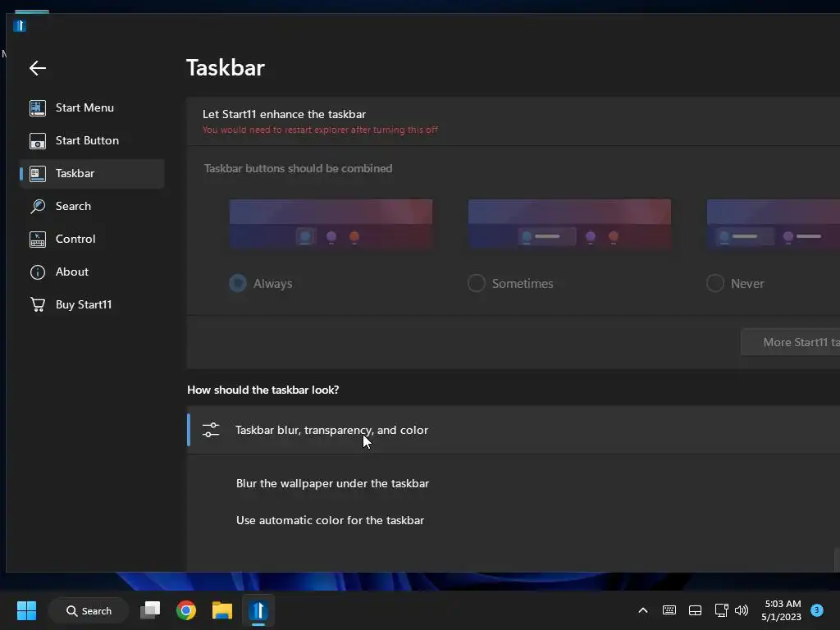
Task: Select the Sometimes combine radio button
Action: (x=477, y=283)
